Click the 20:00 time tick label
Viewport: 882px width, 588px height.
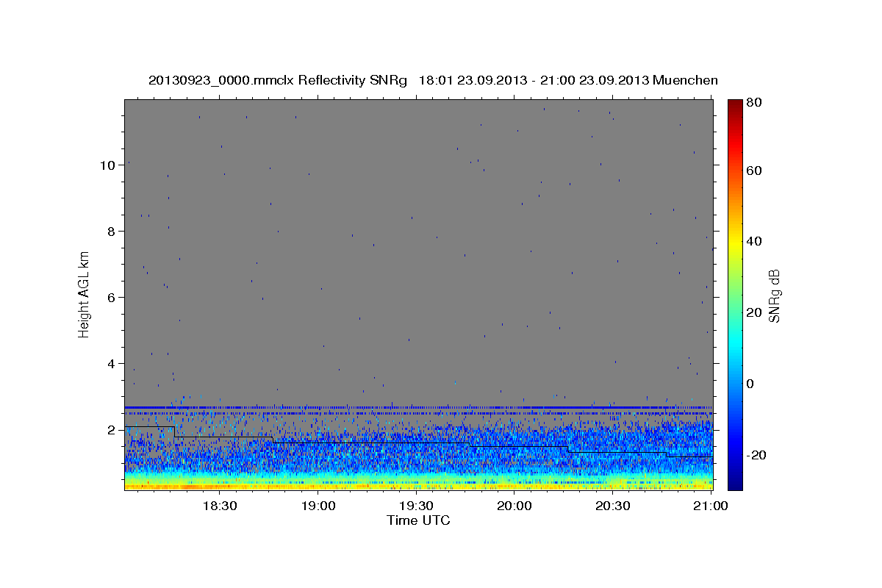(x=514, y=506)
